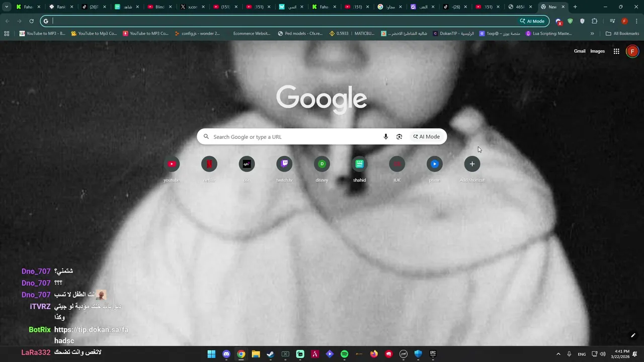Open Google Lens image search icon
The width and height of the screenshot is (644, 362).
pos(399,137)
